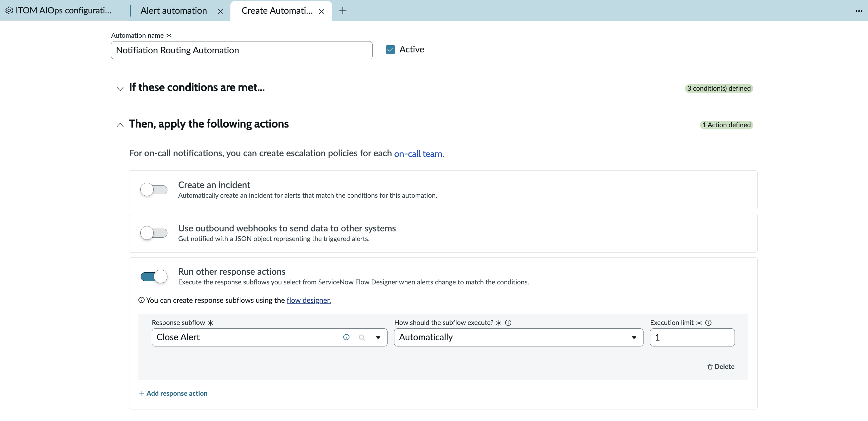Open the Automatically execution dropdown
Viewport: 868px width, 421px height.
coord(518,337)
